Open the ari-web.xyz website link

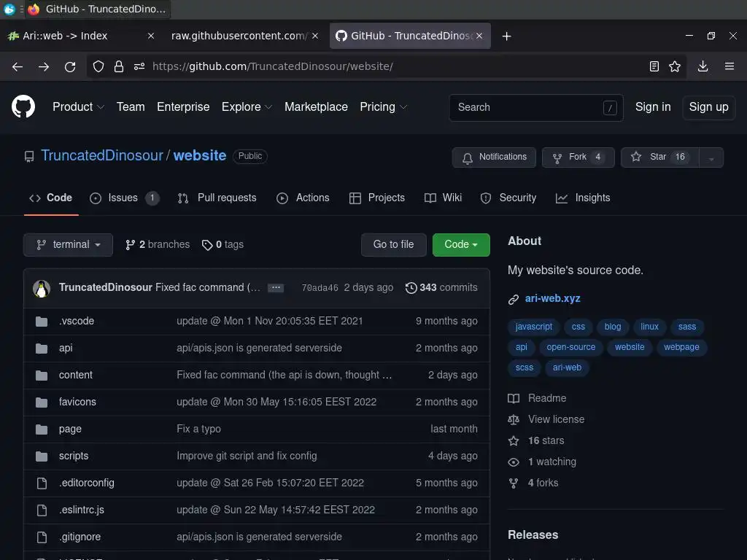tap(552, 298)
